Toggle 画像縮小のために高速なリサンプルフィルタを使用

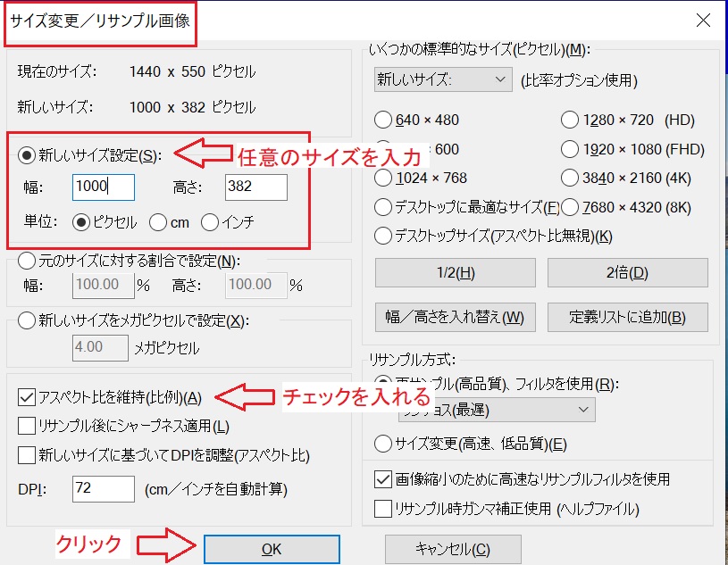[x=384, y=478]
